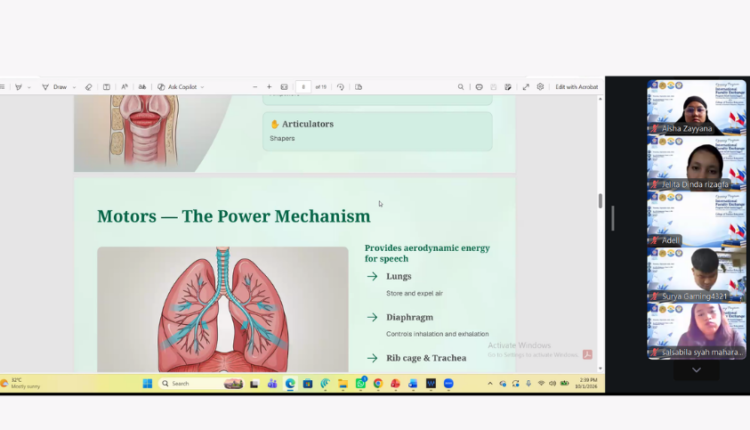This screenshot has width=750, height=430.
Task: Open Microsoft Edge in the taskbar
Action: [290, 384]
